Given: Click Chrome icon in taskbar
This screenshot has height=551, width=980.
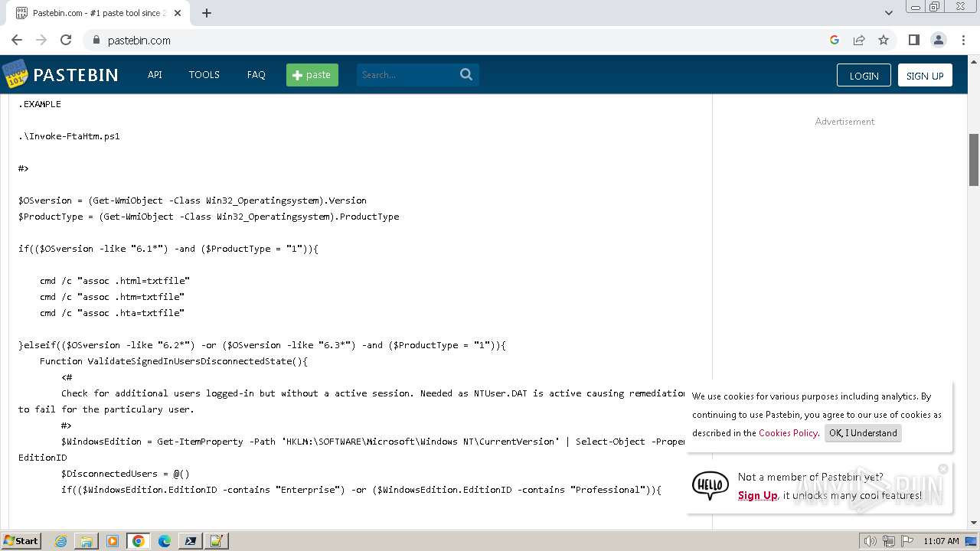Looking at the screenshot, I should [x=139, y=541].
